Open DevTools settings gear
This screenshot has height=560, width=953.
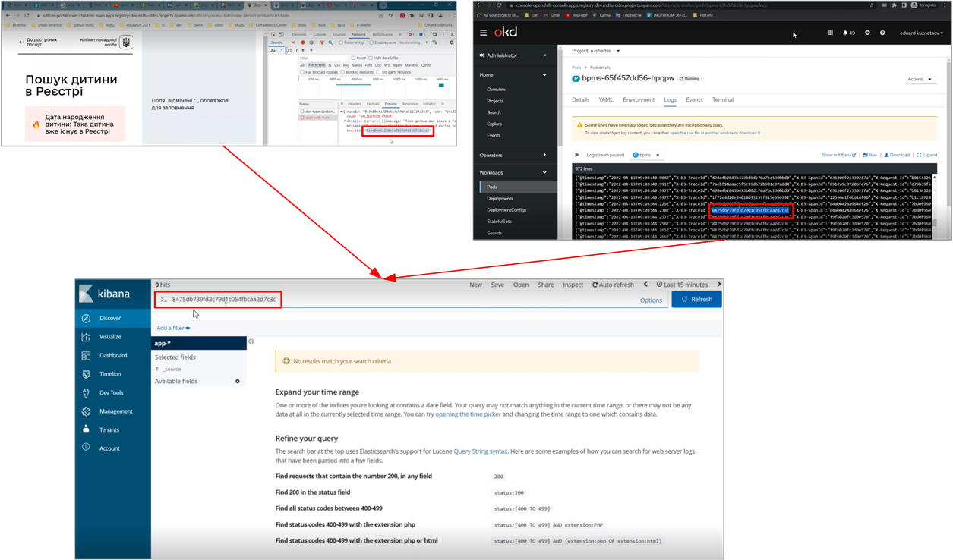click(x=435, y=34)
